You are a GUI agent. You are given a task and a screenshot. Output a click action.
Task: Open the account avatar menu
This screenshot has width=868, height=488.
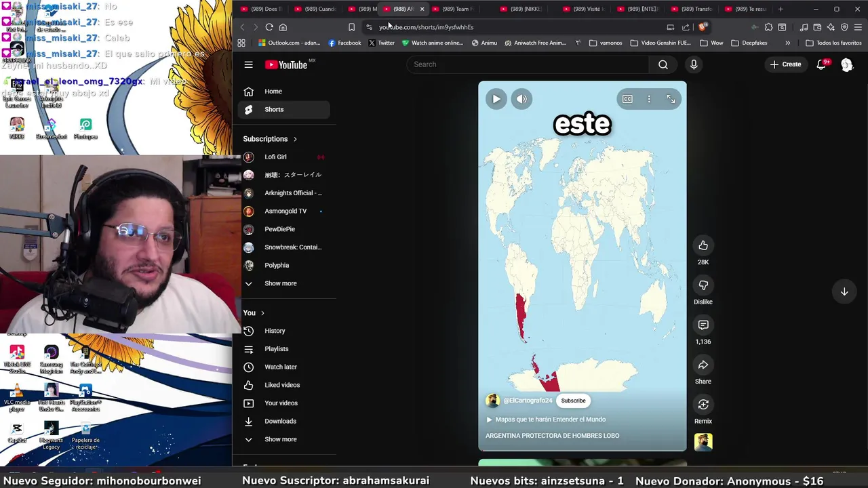pos(846,64)
